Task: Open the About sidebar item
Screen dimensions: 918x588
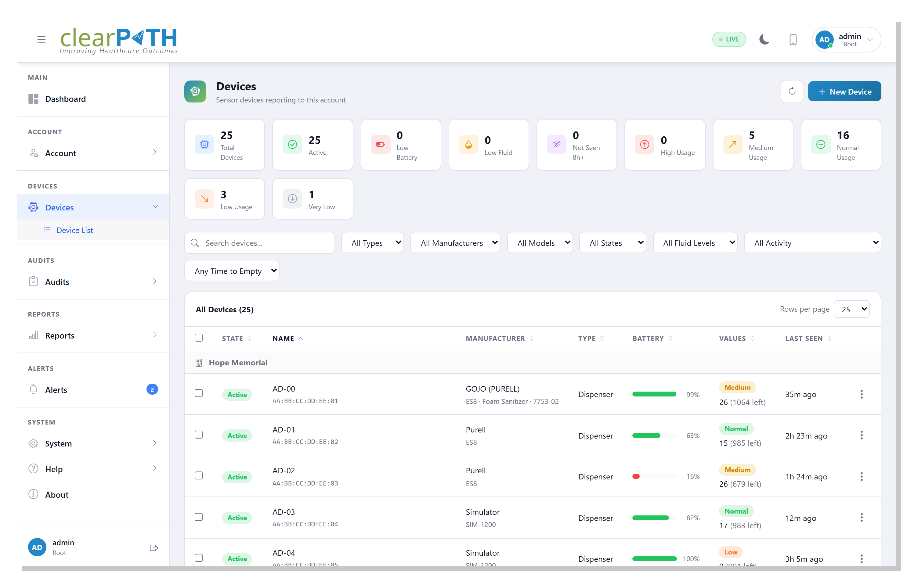Action: 93,494
